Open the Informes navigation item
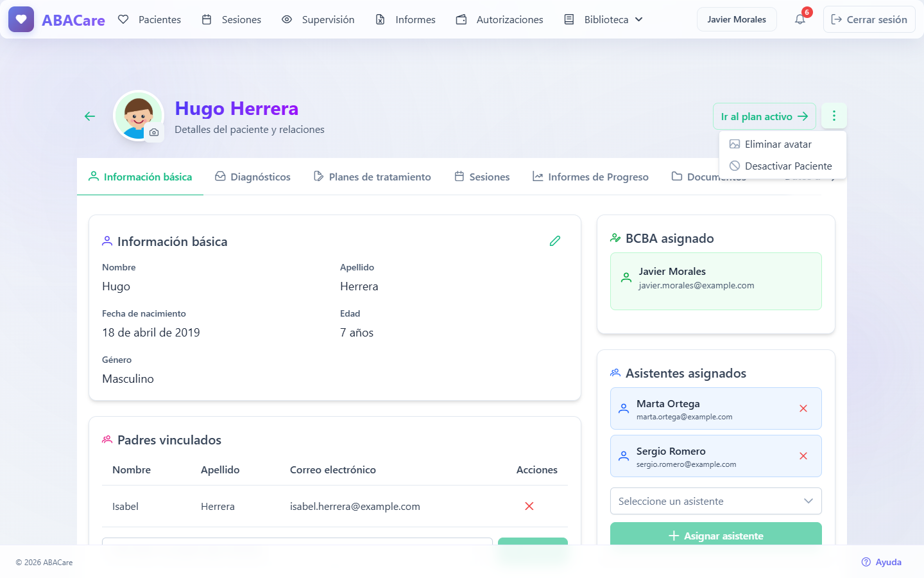Viewport: 924px width, 578px height. 406,19
